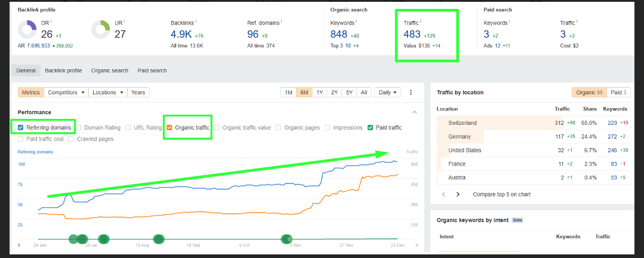
Task: Go to next page of locations
Action: [458, 194]
